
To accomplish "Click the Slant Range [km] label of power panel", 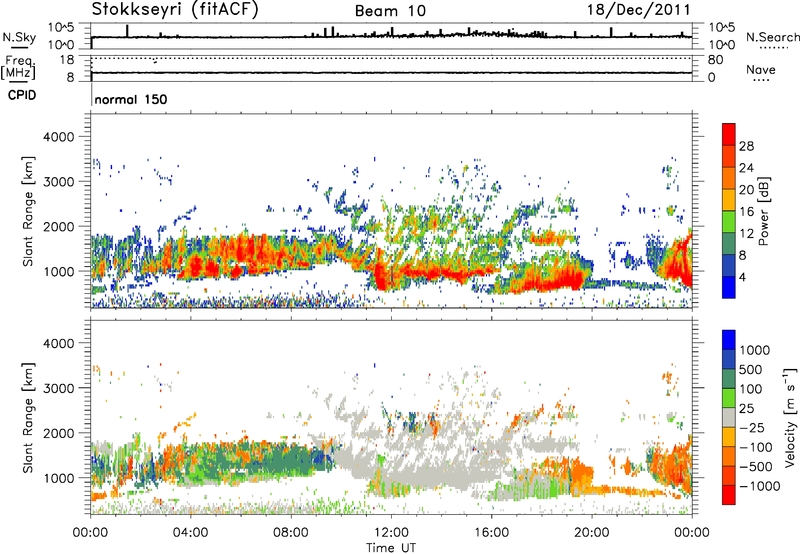I will pyautogui.click(x=28, y=211).
